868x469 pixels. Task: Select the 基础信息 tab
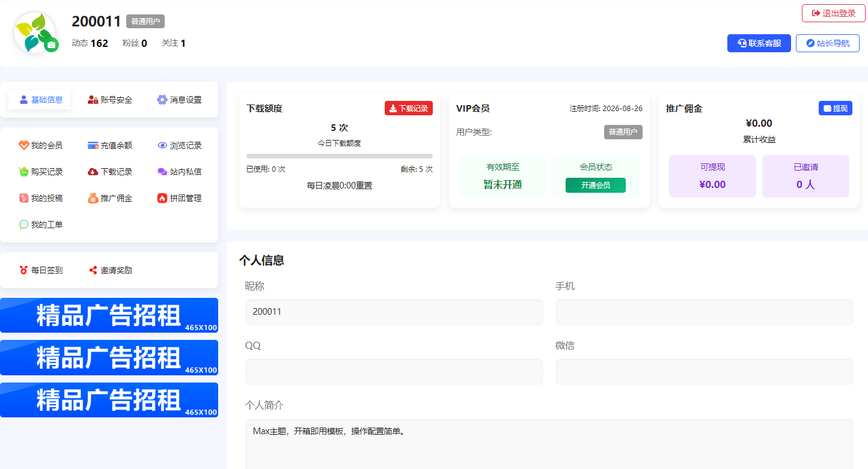[x=40, y=100]
